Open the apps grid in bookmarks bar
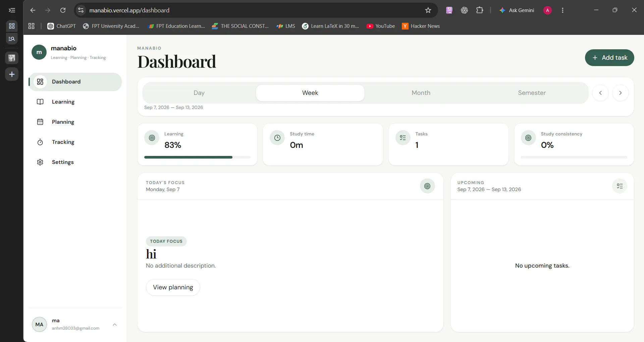The width and height of the screenshot is (644, 342). click(x=32, y=26)
